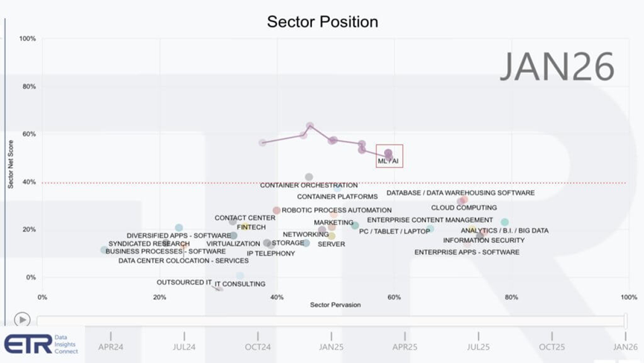Select the APR25 timeline marker
Viewport: 644px width, 363px height.
[405, 347]
